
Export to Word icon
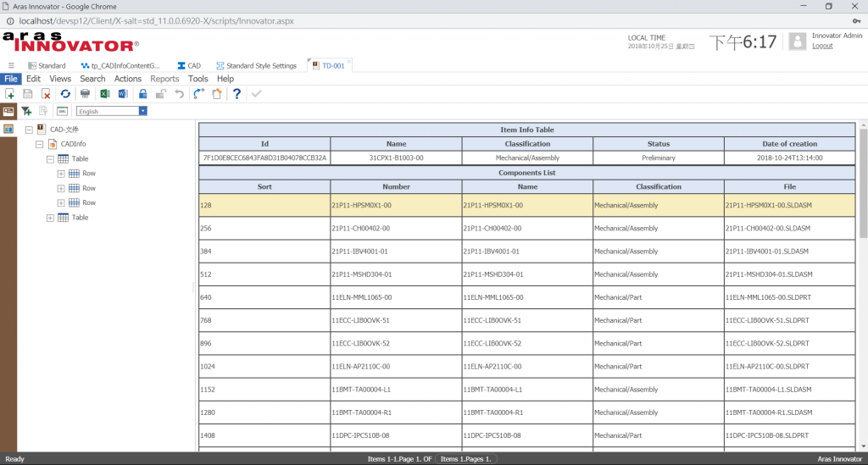pyautogui.click(x=123, y=94)
